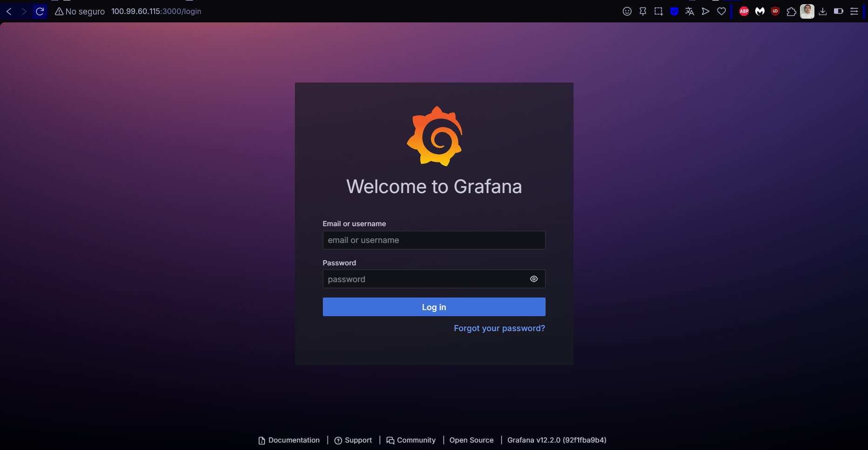The image size is (868, 450).
Task: Open the extensions puzzle-piece menu
Action: 791,11
